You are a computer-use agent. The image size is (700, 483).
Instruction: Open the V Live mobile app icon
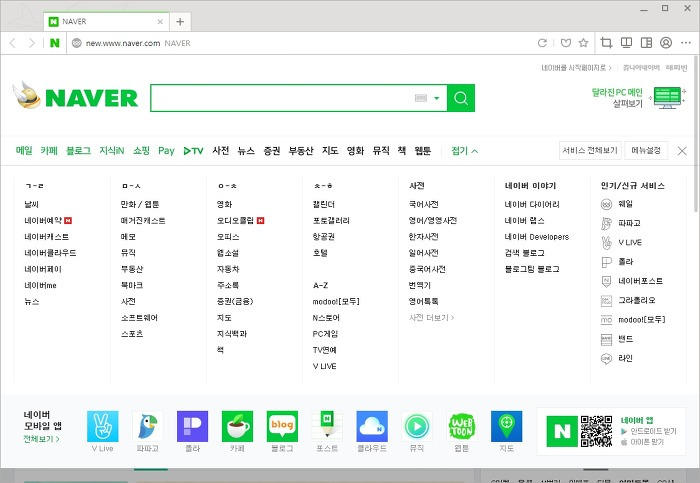[103, 426]
